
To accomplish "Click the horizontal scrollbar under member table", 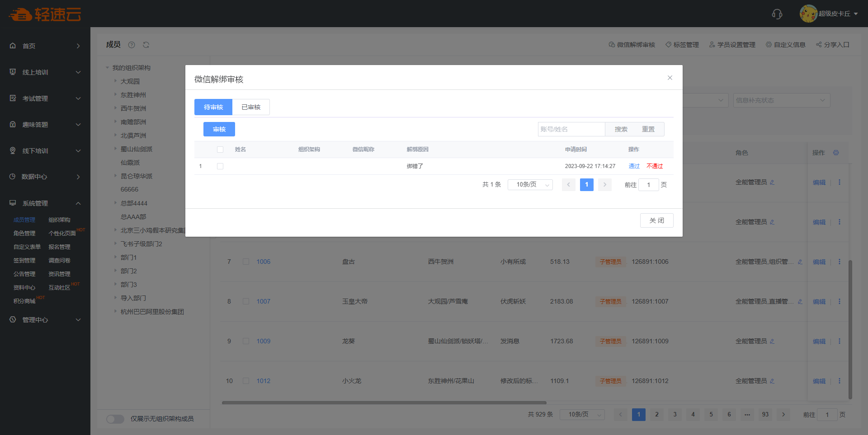I will [384, 402].
